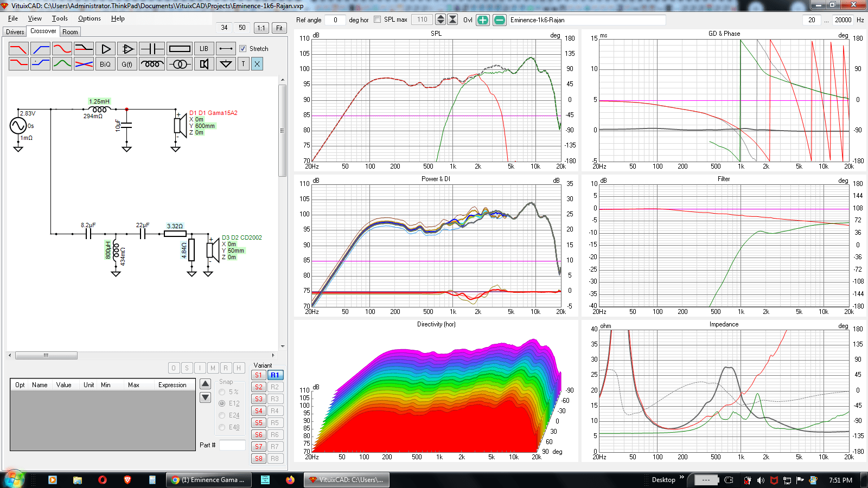Remove overlay with green minus button
The height and width of the screenshot is (488, 868).
pos(500,20)
